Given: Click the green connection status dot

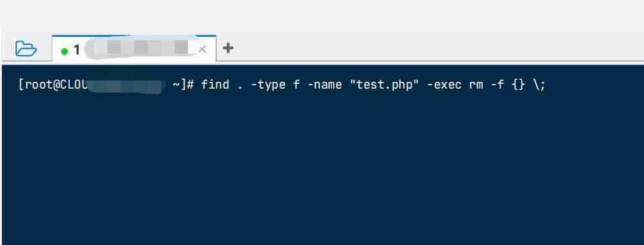Looking at the screenshot, I should pyautogui.click(x=64, y=51).
